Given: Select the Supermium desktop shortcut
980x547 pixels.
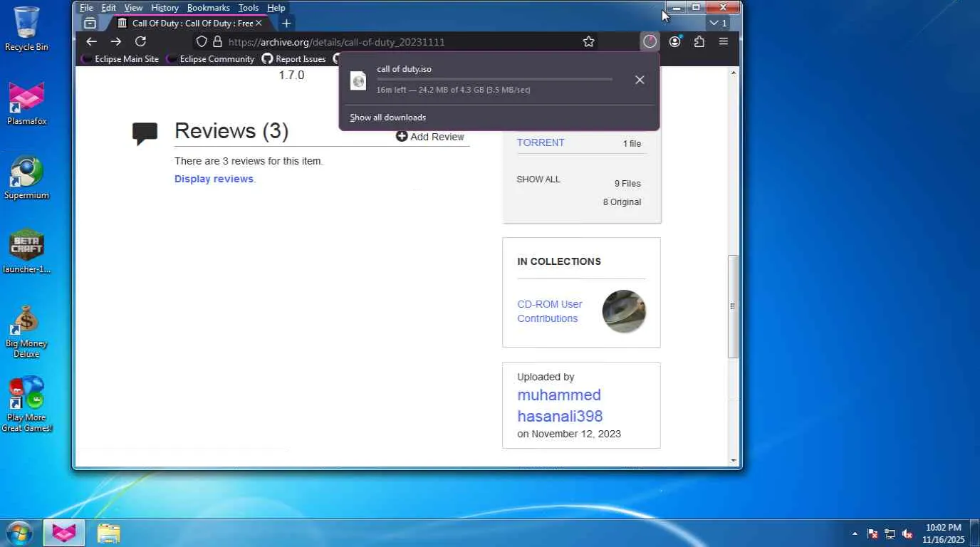Looking at the screenshot, I should coord(26,177).
